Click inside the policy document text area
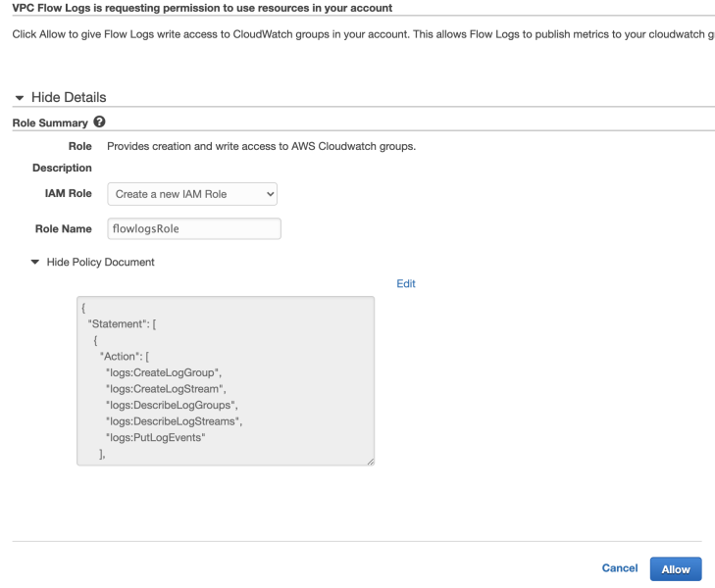This screenshot has height=588, width=715. [226, 381]
